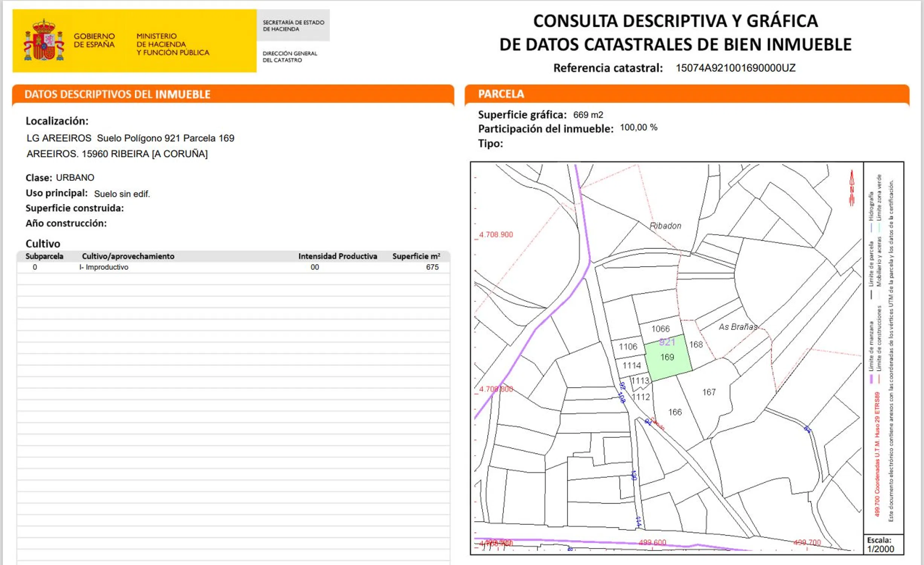This screenshot has width=924, height=565.
Task: Click the purple Límite de manzana legend swatch
Action: pyautogui.click(x=871, y=379)
